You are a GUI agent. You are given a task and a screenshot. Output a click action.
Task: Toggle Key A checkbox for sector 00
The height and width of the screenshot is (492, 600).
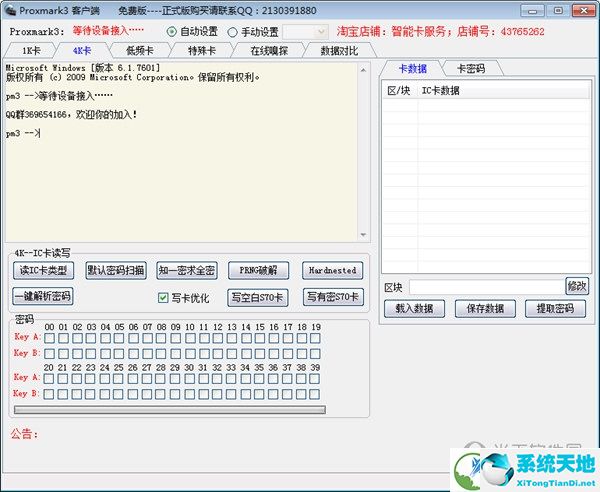pyautogui.click(x=49, y=338)
